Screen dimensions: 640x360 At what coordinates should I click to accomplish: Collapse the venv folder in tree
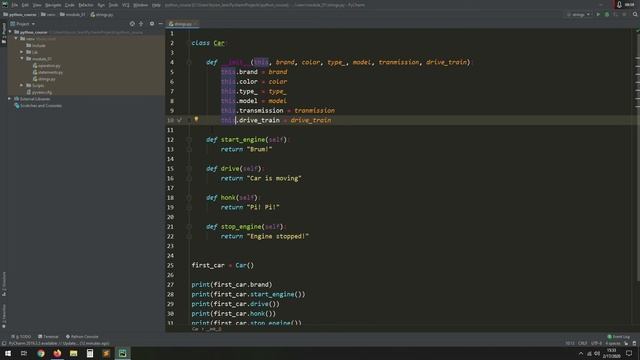pos(16,39)
